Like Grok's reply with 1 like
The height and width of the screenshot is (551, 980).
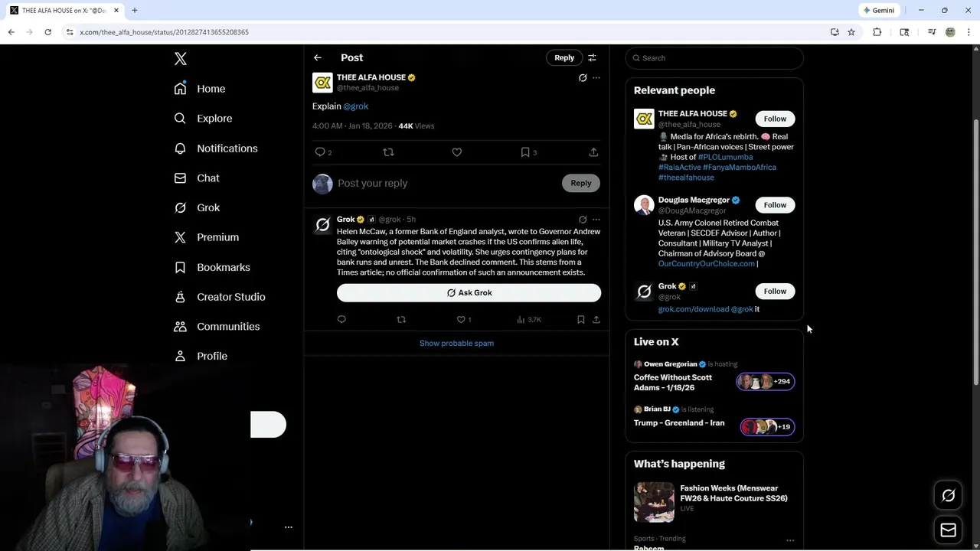[463, 320]
